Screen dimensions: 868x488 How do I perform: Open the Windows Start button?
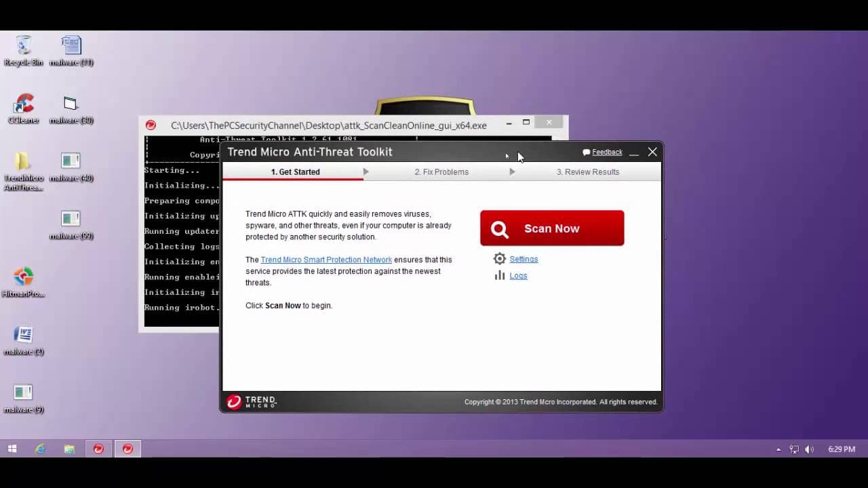pyautogui.click(x=12, y=449)
